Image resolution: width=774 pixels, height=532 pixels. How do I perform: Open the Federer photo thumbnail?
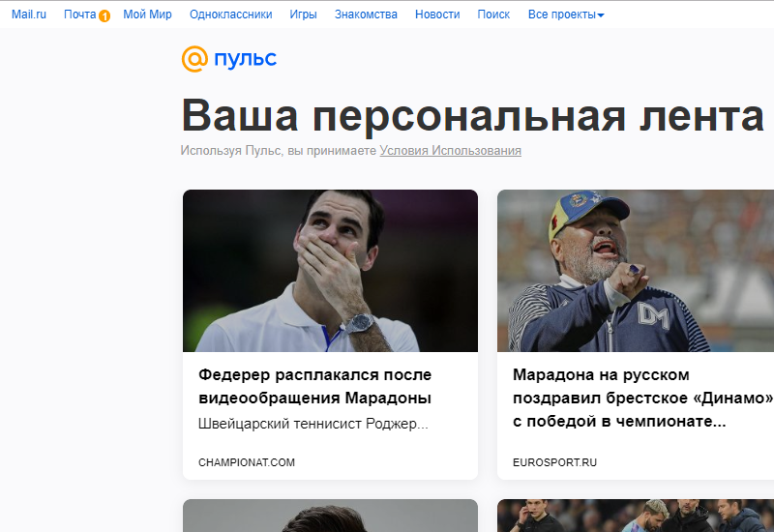330,271
